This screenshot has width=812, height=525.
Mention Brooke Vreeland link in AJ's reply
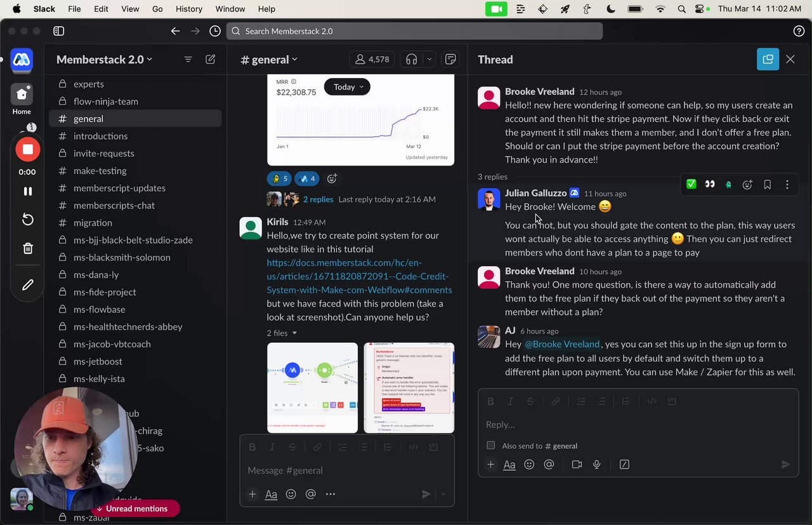tap(562, 344)
